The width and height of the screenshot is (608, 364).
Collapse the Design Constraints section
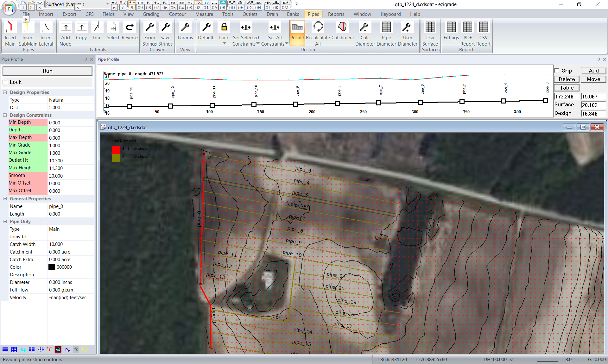(5, 115)
